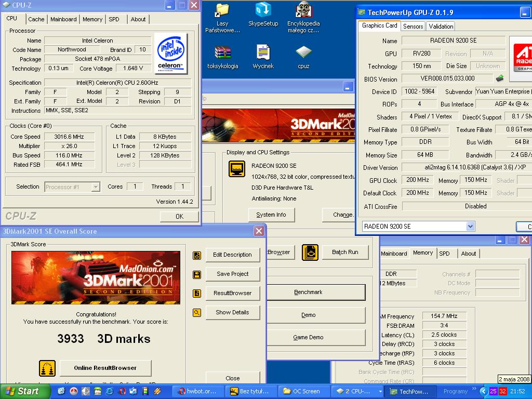Open the Validation tab in GPU-Z
Image resolution: width=532 pixels, height=399 pixels.
pyautogui.click(x=441, y=26)
